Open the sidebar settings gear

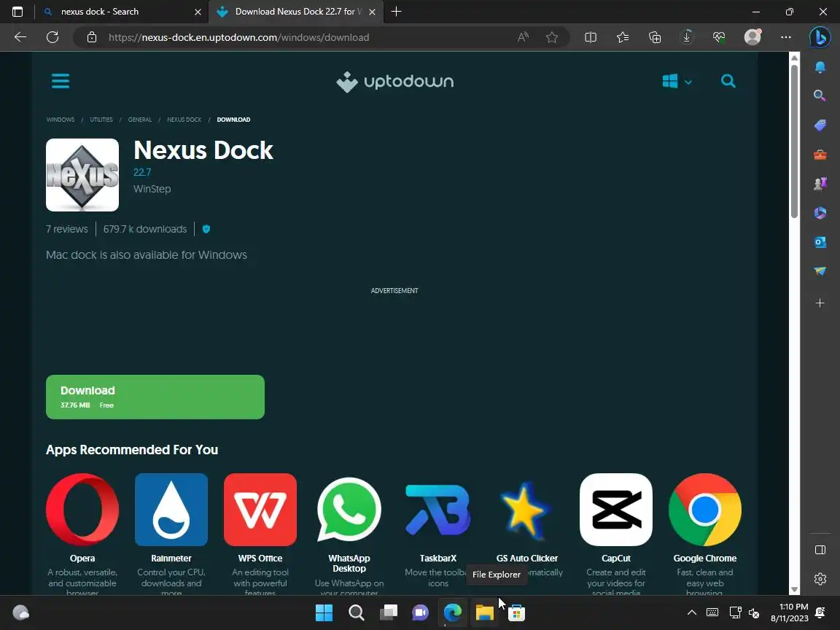tap(820, 579)
